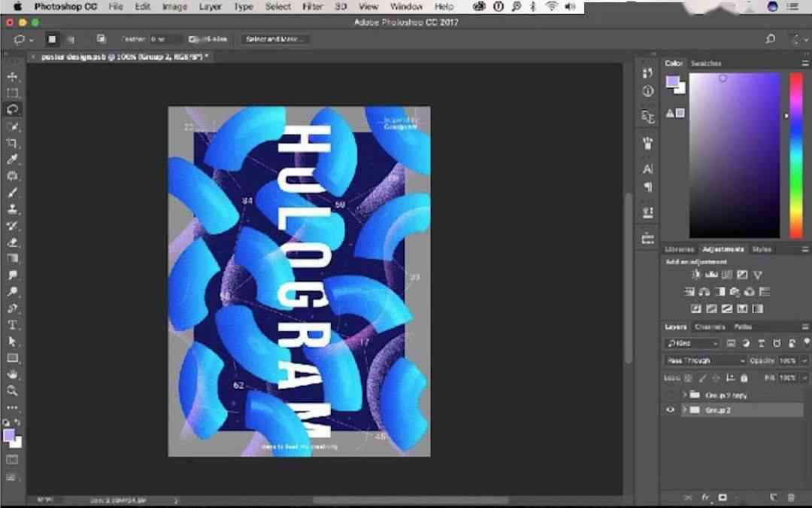Switch to the Channels tab
The image size is (812, 508).
pos(709,327)
